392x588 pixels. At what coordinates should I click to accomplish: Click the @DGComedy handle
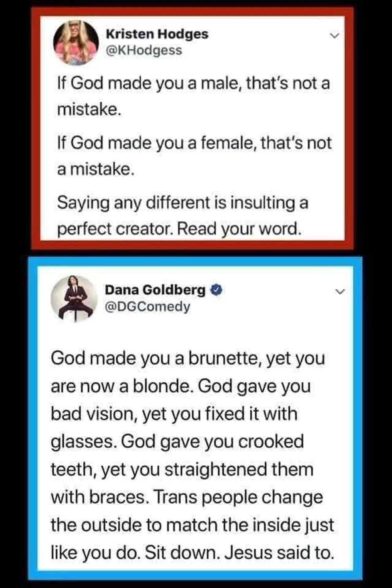pos(147,307)
